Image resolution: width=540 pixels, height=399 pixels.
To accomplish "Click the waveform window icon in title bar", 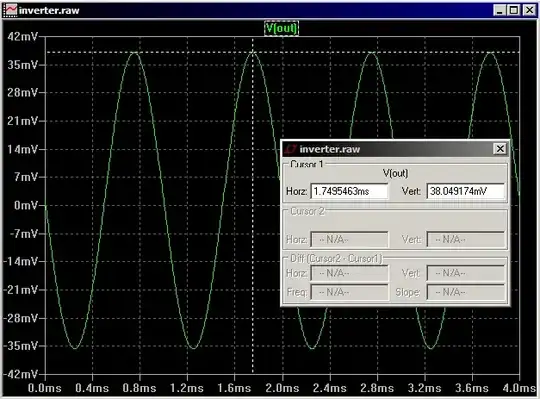I will click(10, 10).
